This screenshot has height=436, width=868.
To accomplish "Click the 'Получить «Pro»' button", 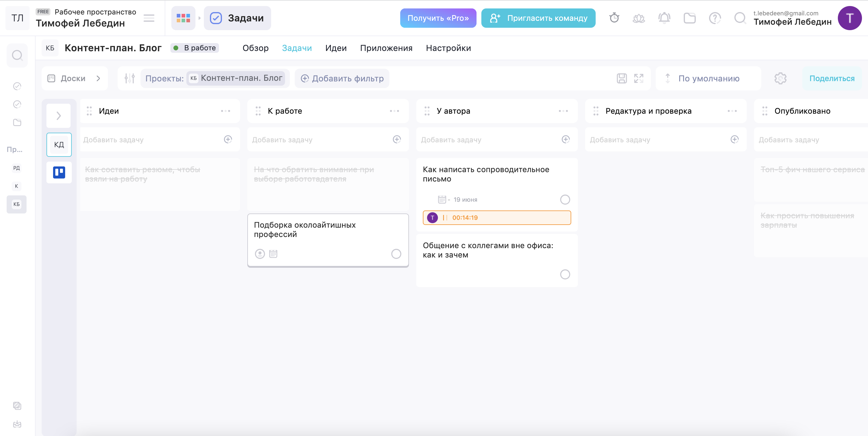I will 438,18.
